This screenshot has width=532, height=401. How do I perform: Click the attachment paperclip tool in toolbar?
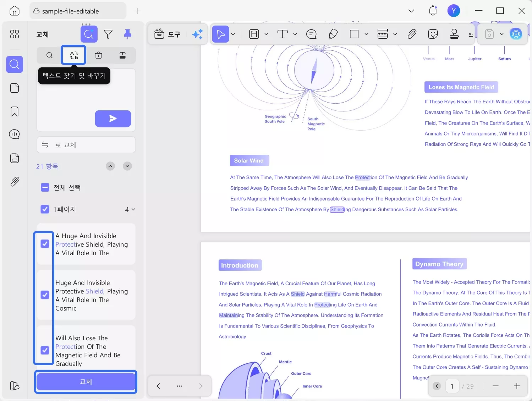pos(412,34)
